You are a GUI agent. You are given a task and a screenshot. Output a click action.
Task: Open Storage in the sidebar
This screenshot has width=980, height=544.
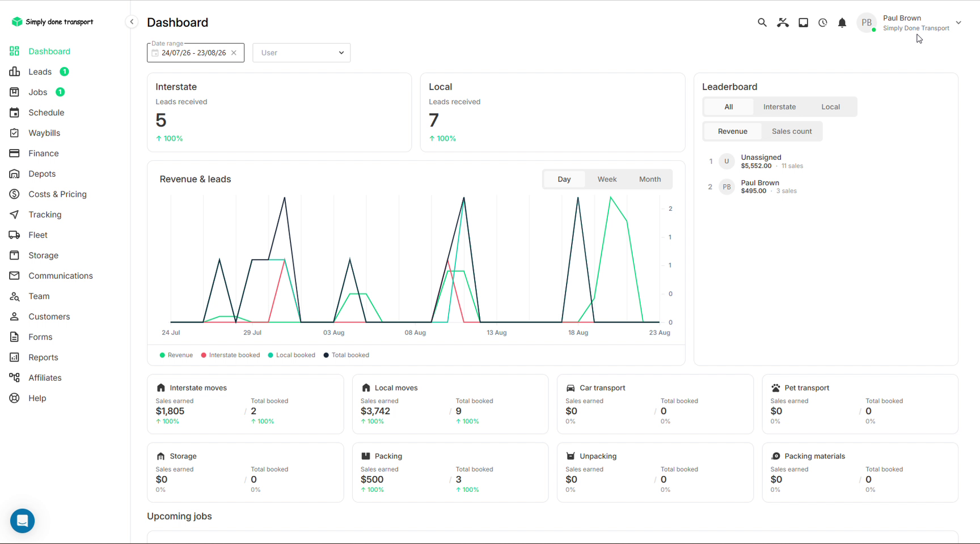tap(43, 255)
